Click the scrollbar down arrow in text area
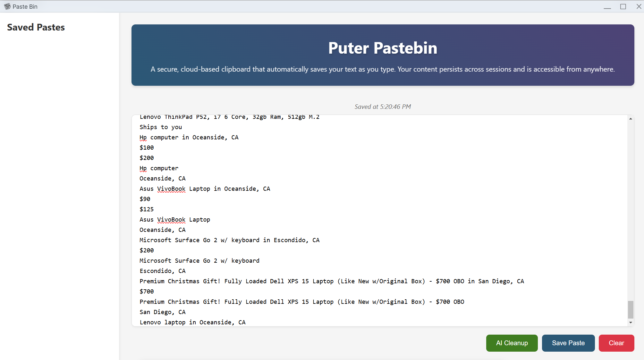The height and width of the screenshot is (360, 644). 631,322
